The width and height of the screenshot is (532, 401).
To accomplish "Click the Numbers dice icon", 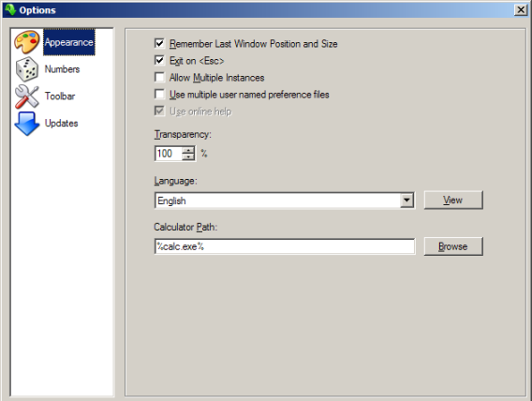I will pos(27,69).
